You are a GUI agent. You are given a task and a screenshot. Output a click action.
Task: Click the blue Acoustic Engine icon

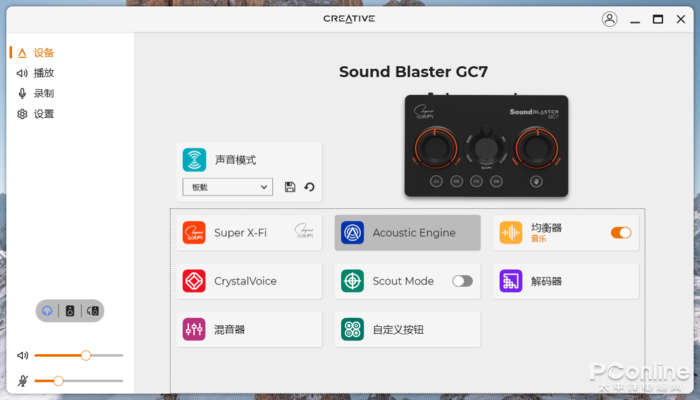[x=353, y=233]
